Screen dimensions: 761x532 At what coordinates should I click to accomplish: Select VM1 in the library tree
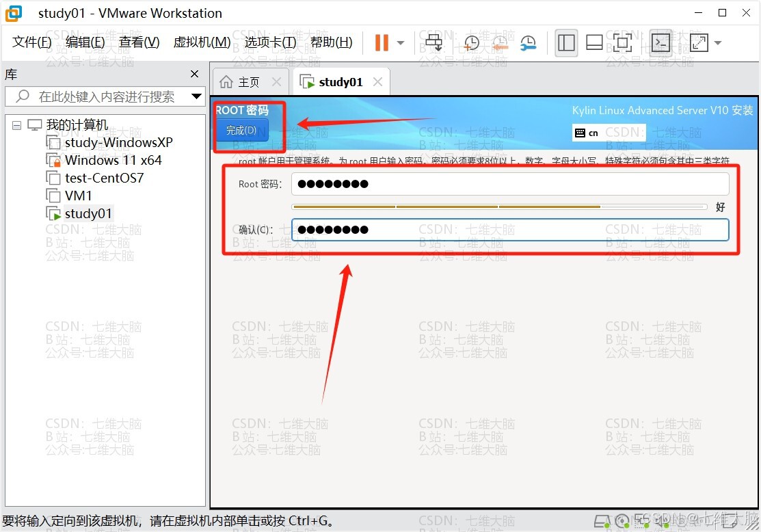pos(78,196)
